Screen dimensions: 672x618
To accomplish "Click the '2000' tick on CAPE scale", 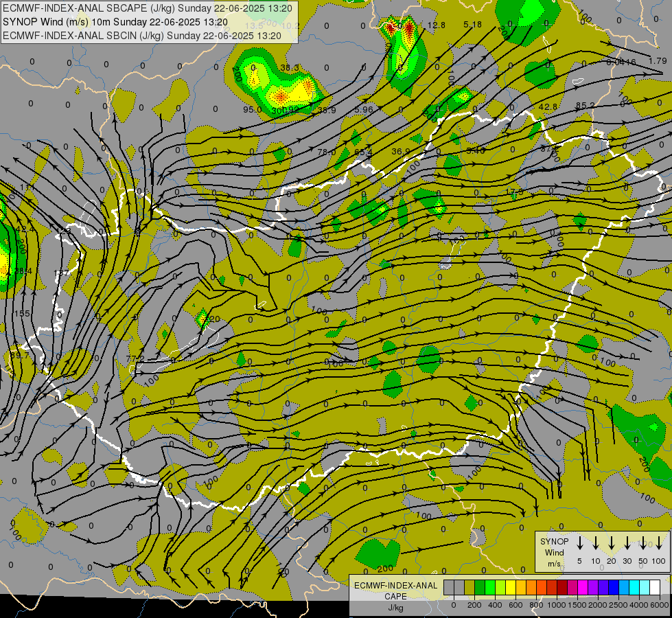I will tap(598, 605).
